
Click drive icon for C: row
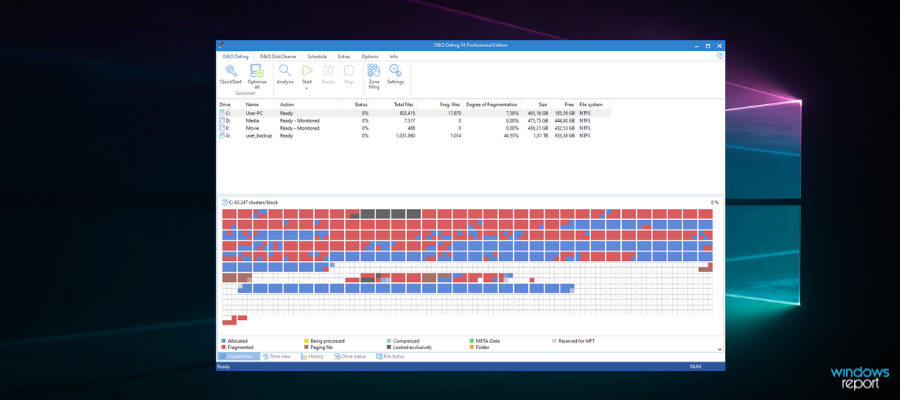point(222,114)
